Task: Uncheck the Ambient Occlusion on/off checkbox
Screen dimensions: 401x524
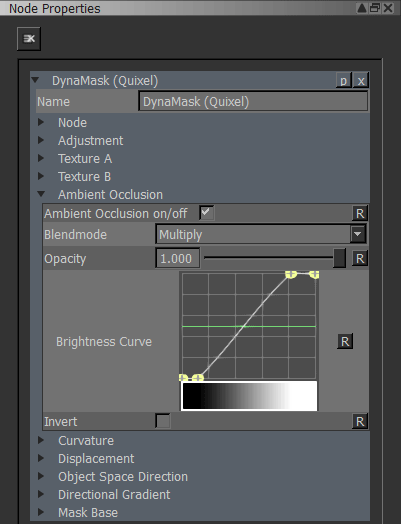Action: [207, 213]
